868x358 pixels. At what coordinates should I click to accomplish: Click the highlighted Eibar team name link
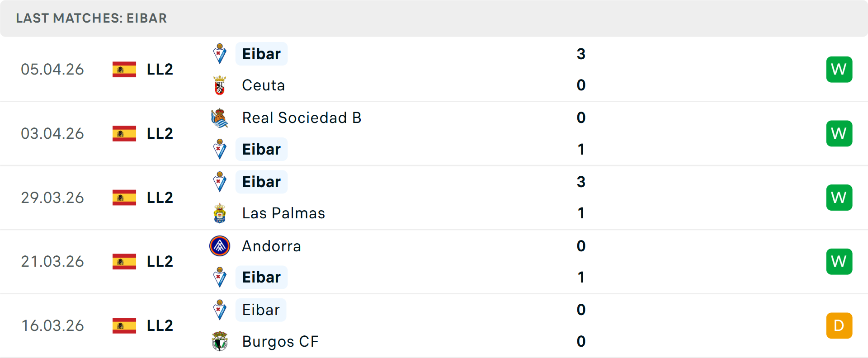(261, 54)
